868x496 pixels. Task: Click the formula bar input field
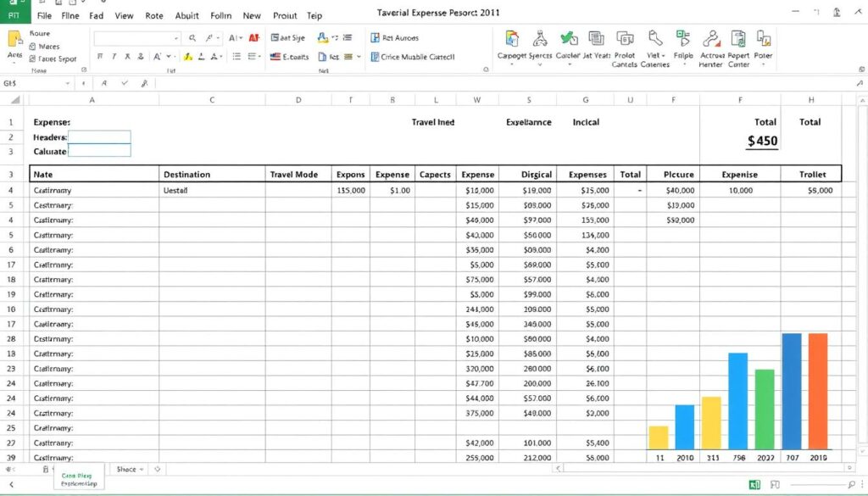[x=504, y=83]
